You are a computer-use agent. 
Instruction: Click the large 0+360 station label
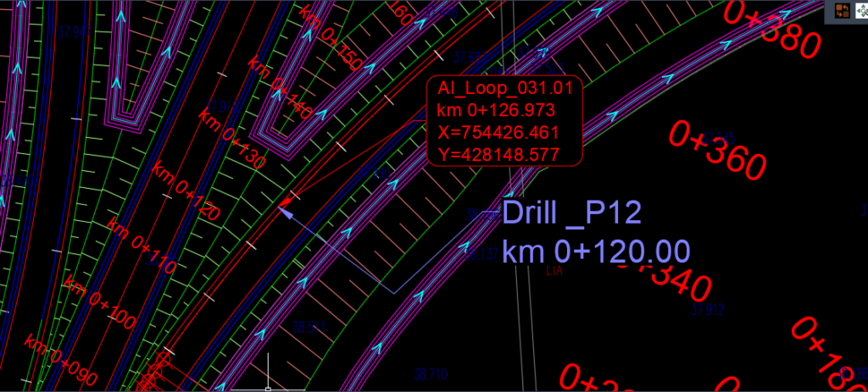pos(717,151)
